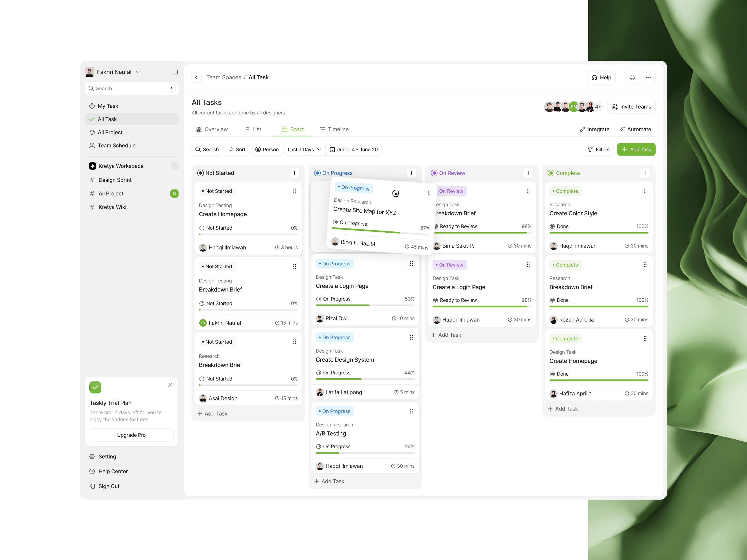Image resolution: width=747 pixels, height=560 pixels.
Task: Add a new workspace with the plus icon
Action: coord(175,166)
